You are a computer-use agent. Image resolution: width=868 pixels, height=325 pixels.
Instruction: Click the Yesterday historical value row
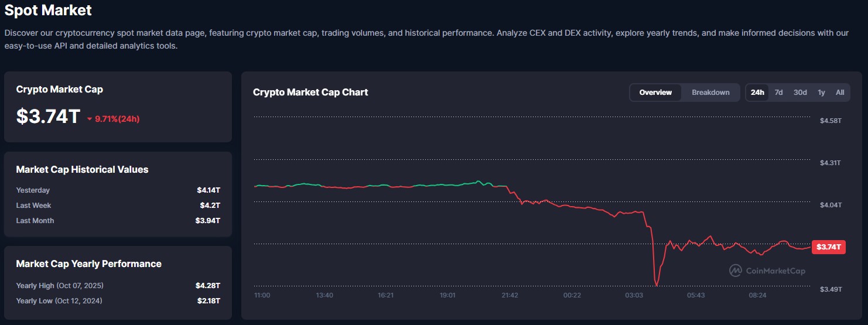[x=118, y=190]
